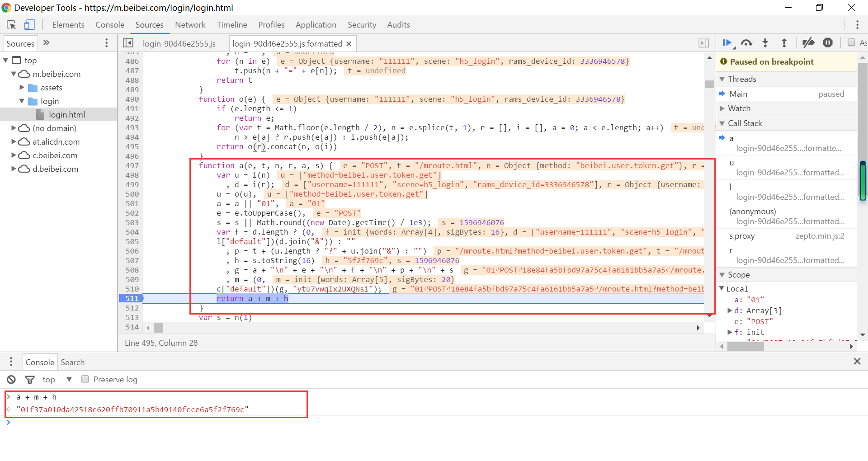Select the login-90d46e2555.js file tab
Image resolution: width=868 pixels, height=461 pixels.
(x=179, y=43)
